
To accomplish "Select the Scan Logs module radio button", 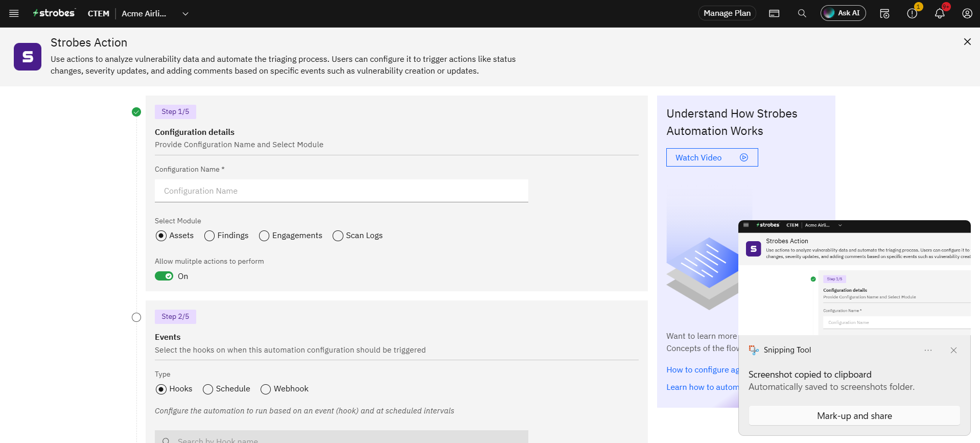I will (x=338, y=236).
